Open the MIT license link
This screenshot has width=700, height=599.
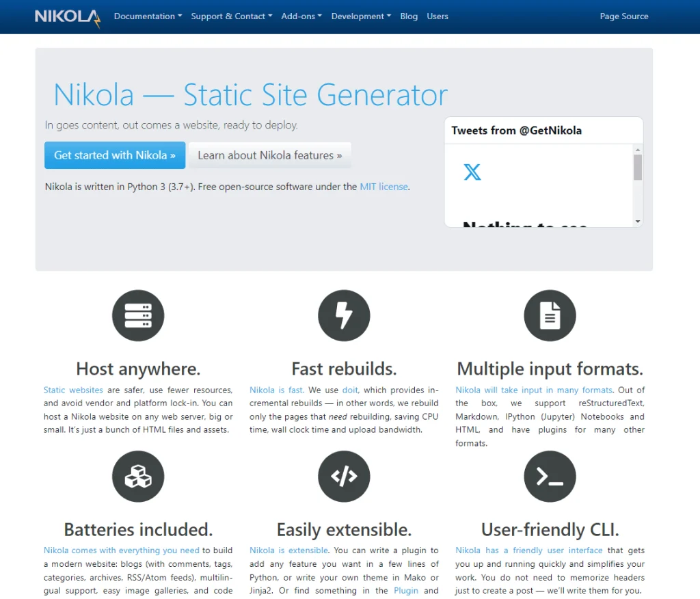click(x=384, y=187)
